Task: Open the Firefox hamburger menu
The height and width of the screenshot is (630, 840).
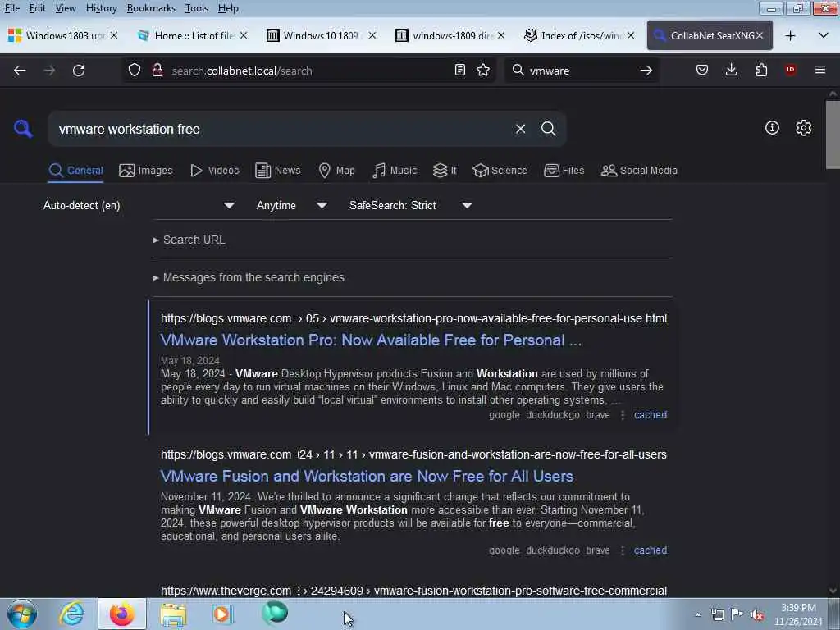Action: (x=820, y=71)
